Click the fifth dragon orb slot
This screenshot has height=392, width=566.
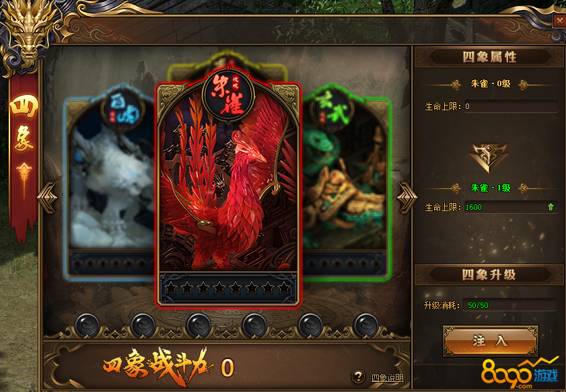click(310, 325)
